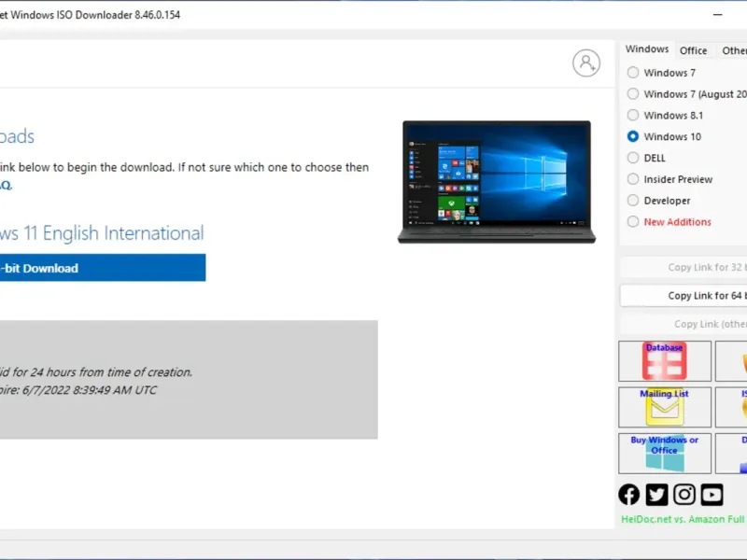Minimize the ISO Downloader window
747x560 pixels.
click(x=717, y=15)
